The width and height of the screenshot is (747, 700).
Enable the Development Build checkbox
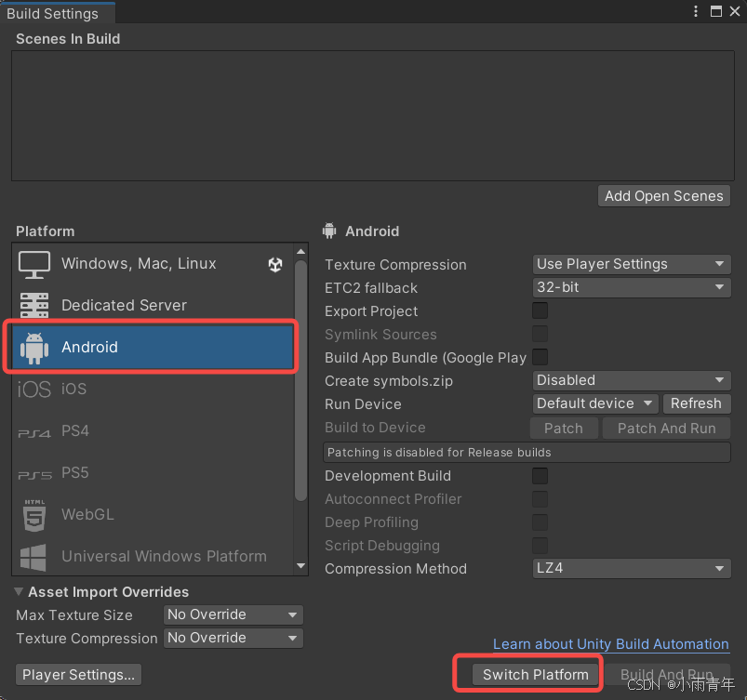pos(540,475)
